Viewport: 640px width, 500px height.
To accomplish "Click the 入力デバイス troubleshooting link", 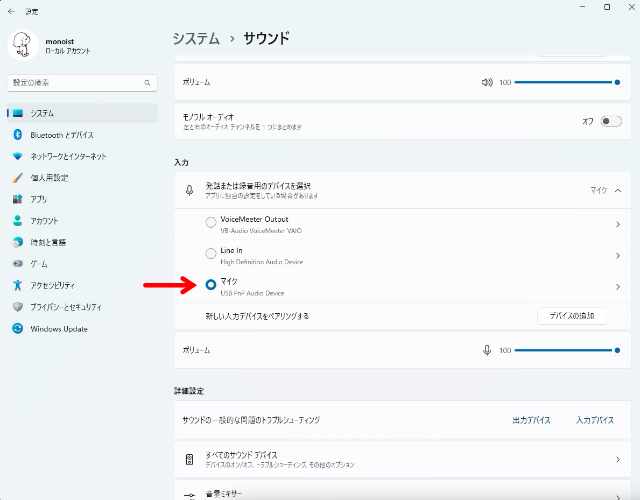I will click(x=595, y=420).
